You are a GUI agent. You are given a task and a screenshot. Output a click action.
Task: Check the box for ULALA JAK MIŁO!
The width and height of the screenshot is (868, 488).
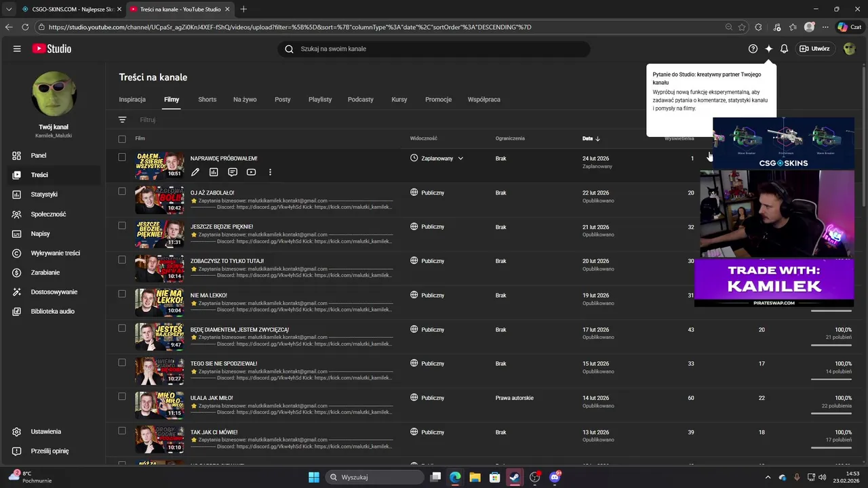click(x=122, y=396)
